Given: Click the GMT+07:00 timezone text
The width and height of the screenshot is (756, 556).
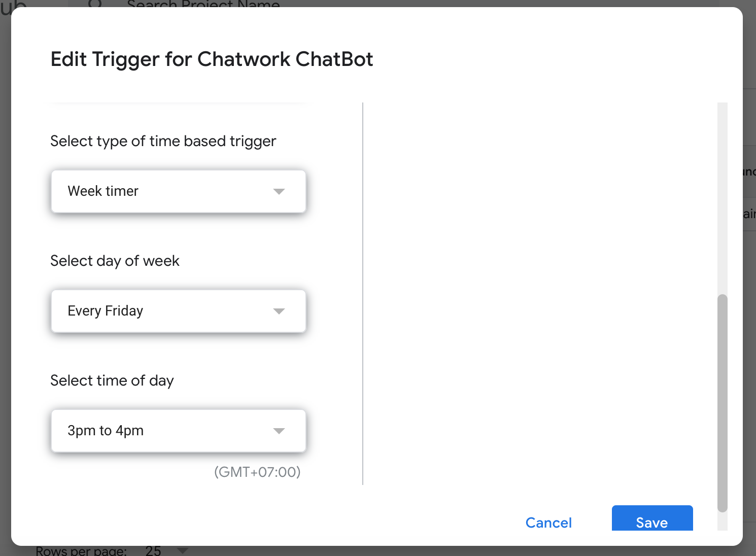Looking at the screenshot, I should tap(257, 472).
